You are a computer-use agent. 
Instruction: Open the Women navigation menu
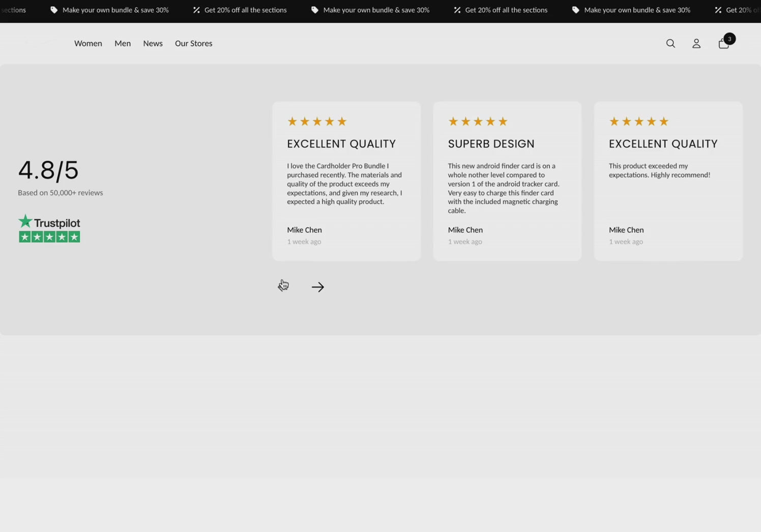click(x=88, y=43)
